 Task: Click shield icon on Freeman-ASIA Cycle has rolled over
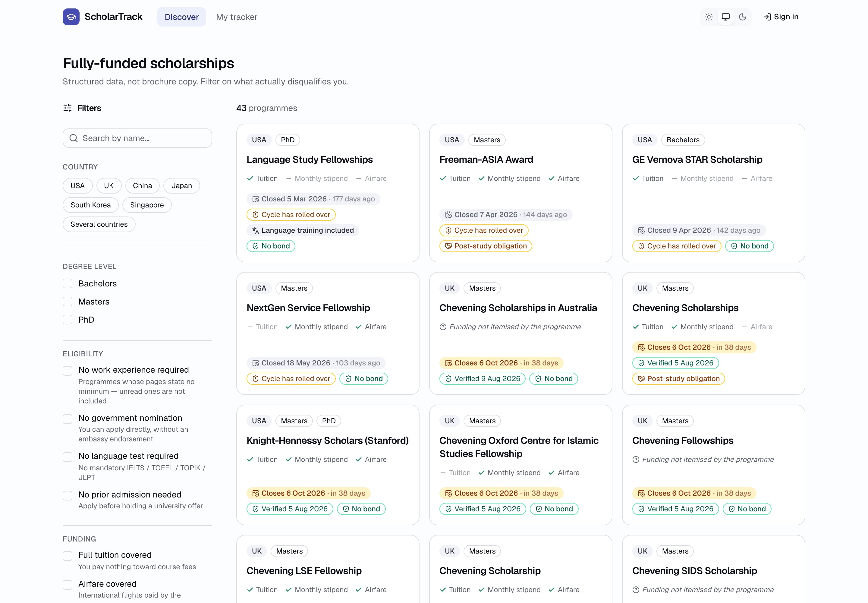coord(448,230)
